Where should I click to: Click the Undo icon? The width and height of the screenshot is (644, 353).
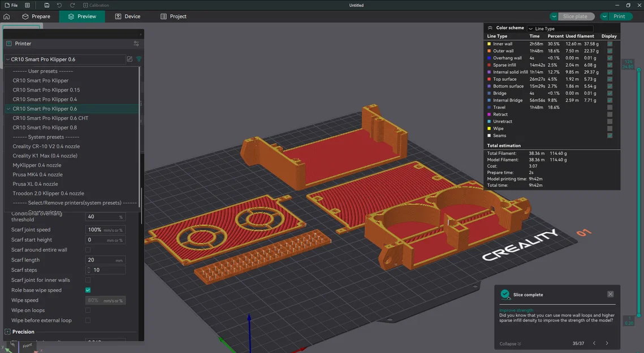59,5
